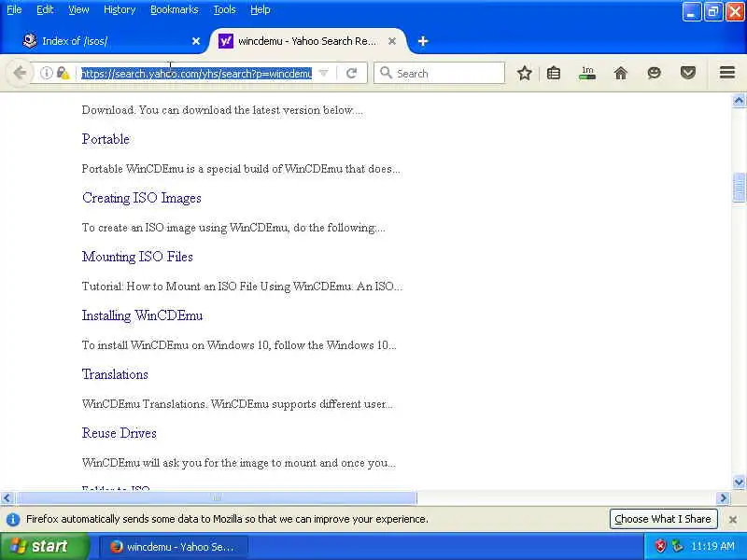Click the Yahoo favicon on active tab
Screen dimensions: 747x560
pos(225,41)
